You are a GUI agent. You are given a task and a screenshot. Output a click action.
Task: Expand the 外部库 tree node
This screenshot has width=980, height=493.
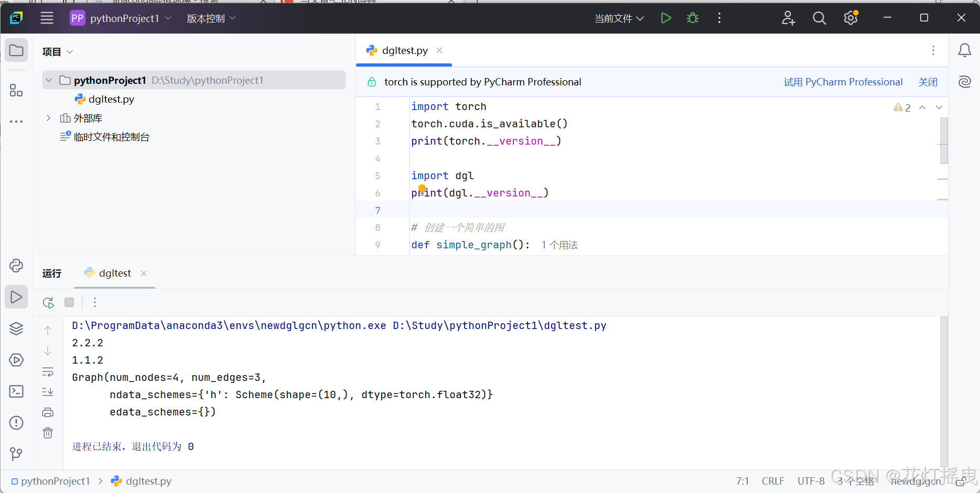click(49, 118)
